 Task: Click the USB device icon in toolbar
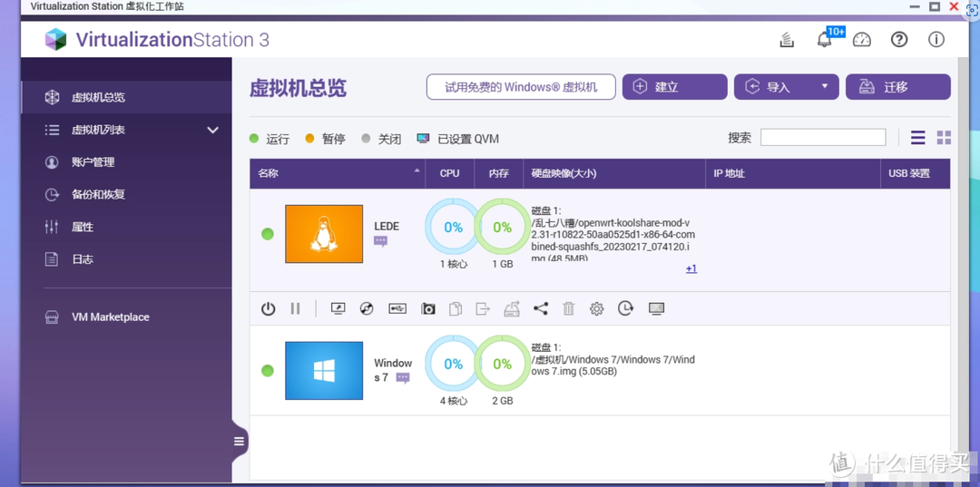click(397, 308)
